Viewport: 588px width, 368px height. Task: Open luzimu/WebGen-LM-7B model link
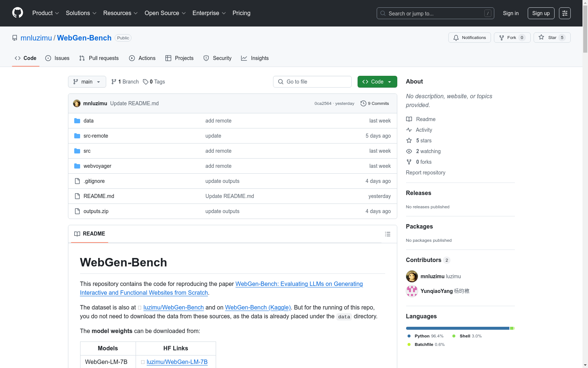177,362
